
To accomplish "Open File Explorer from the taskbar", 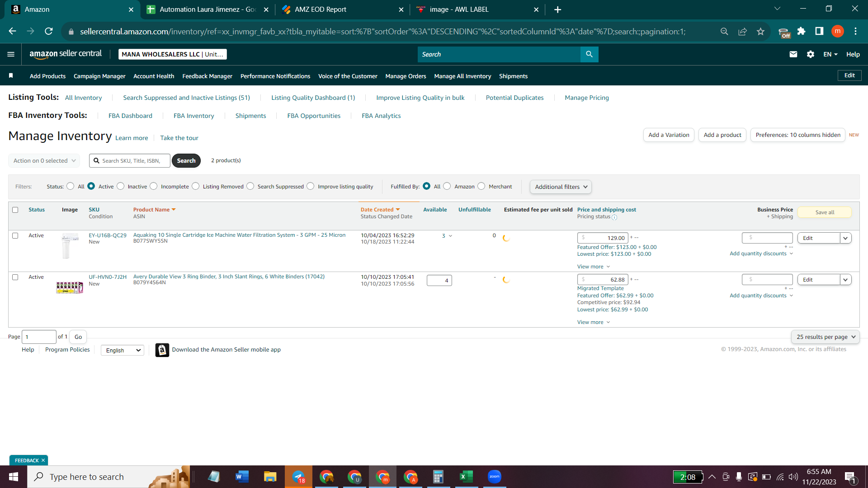I will (x=270, y=477).
